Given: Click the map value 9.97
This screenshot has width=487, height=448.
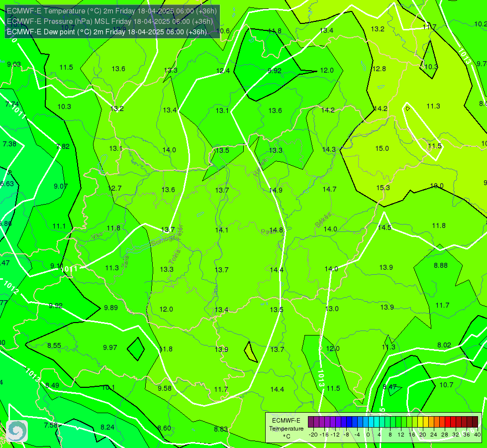Looking at the screenshot, I should point(110,347).
